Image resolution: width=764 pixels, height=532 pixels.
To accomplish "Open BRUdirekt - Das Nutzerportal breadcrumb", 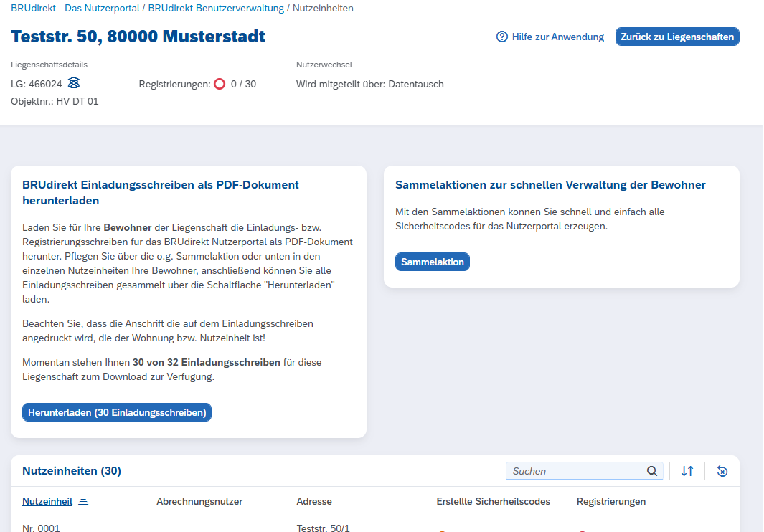I will pos(75,8).
